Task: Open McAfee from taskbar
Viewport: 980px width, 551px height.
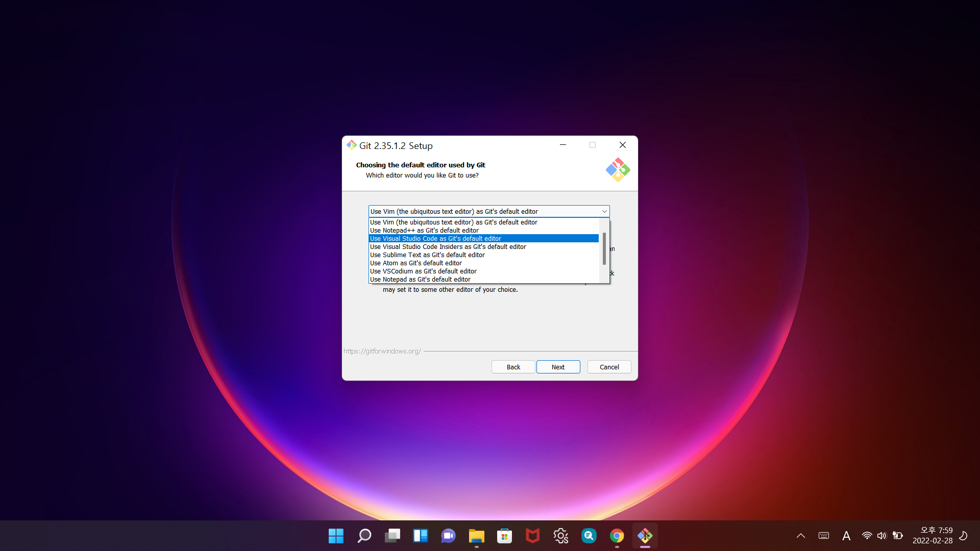Action: pos(532,536)
